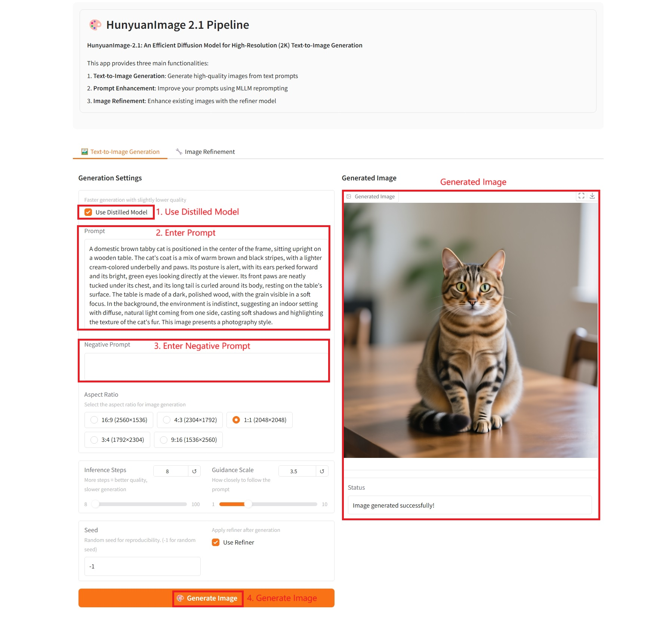Click the picture icon on Text-to-Image tab
The image size is (672, 617).
pyautogui.click(x=85, y=152)
